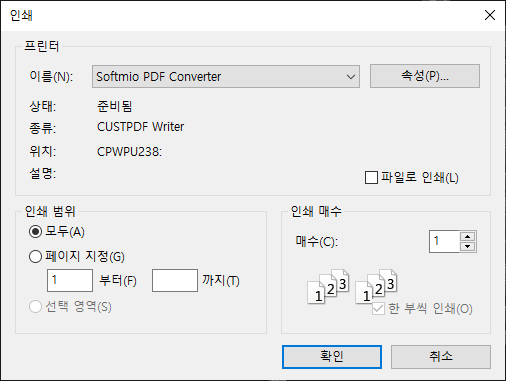Select the 모두(A) print range option
The width and height of the screenshot is (506, 381).
[x=35, y=231]
